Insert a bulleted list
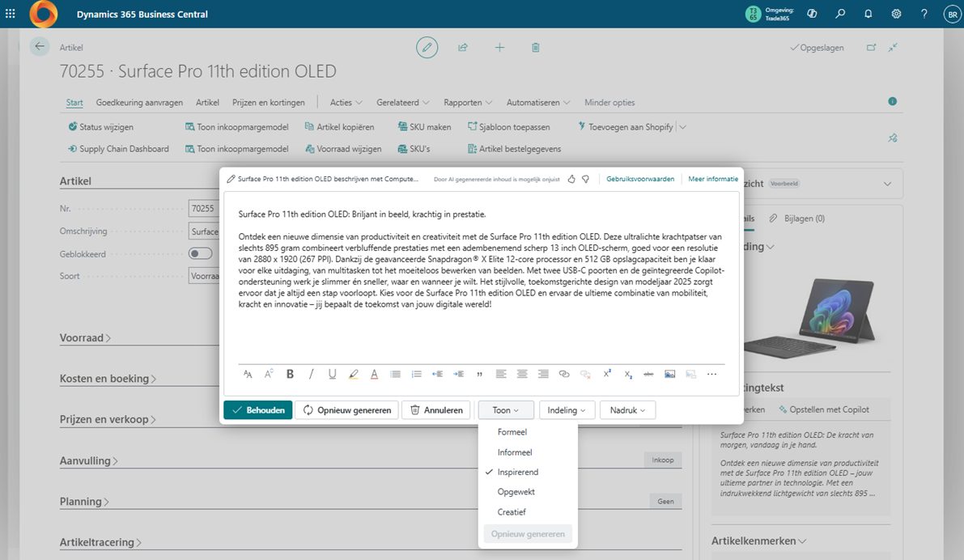The height and width of the screenshot is (560, 964). point(395,374)
